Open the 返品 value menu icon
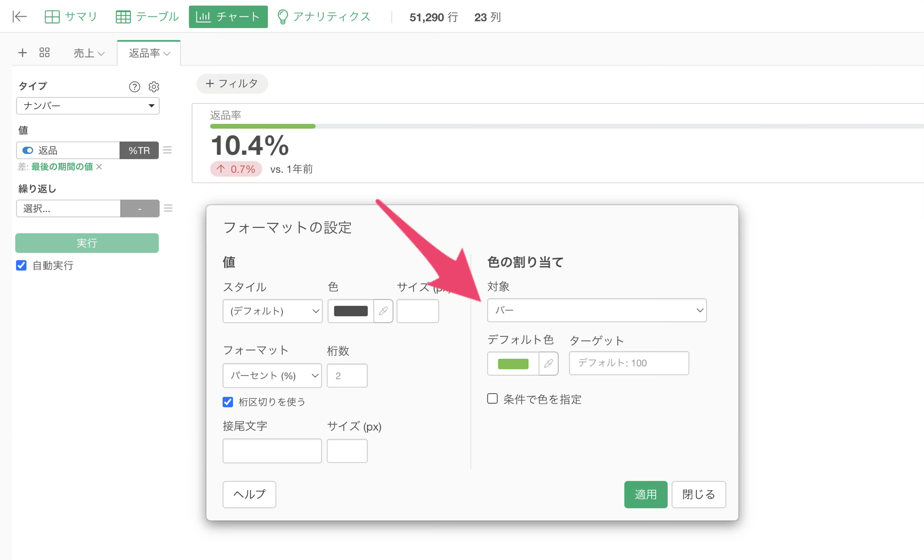The image size is (924, 560). 167,150
